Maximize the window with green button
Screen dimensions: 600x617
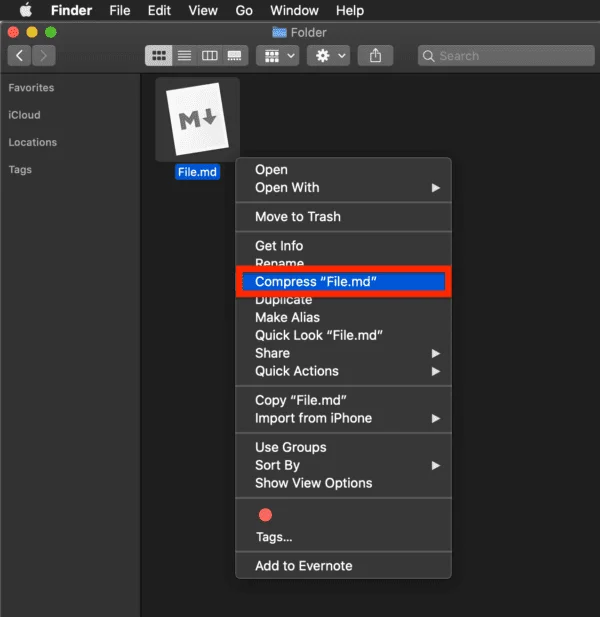[51, 32]
